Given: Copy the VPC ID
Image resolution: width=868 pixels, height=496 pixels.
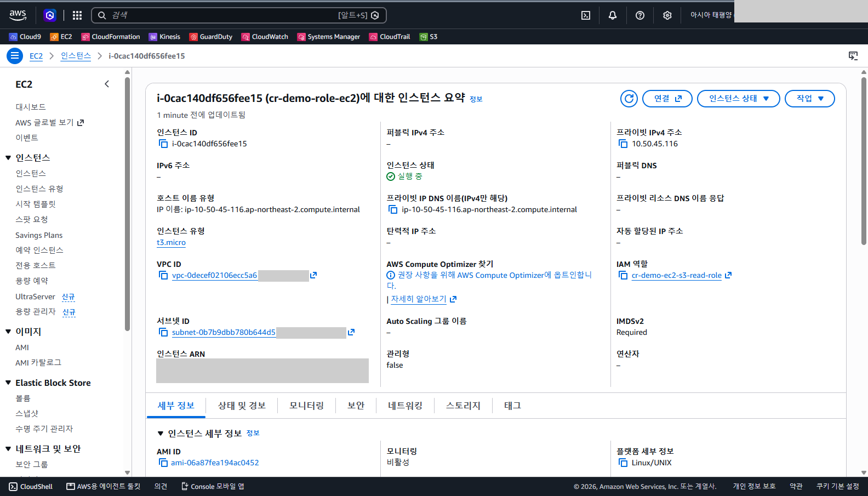Looking at the screenshot, I should [163, 275].
